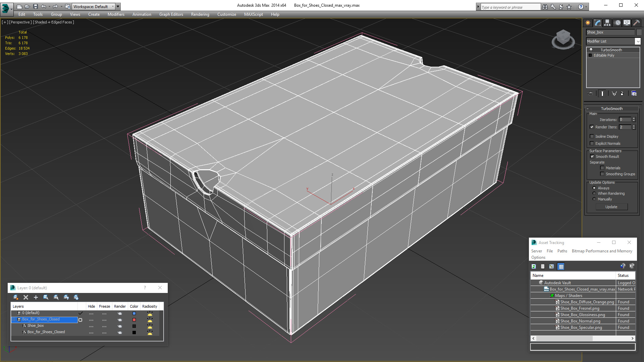The image size is (644, 362).
Task: Click the New Scene toolbar icon
Action: (x=19, y=6)
